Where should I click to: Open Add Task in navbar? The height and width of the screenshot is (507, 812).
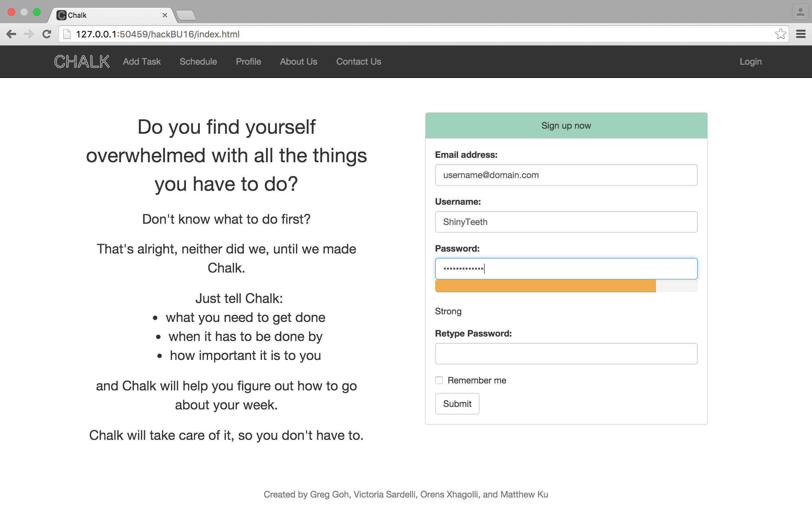[x=141, y=62]
